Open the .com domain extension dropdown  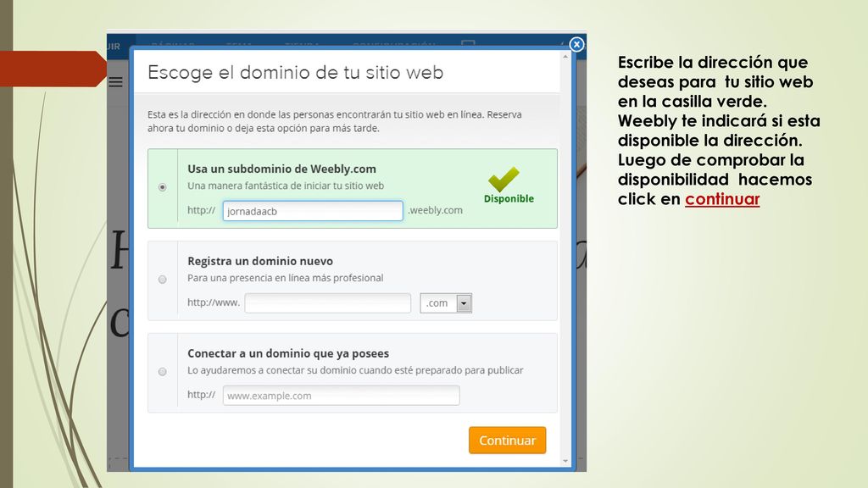pos(446,303)
